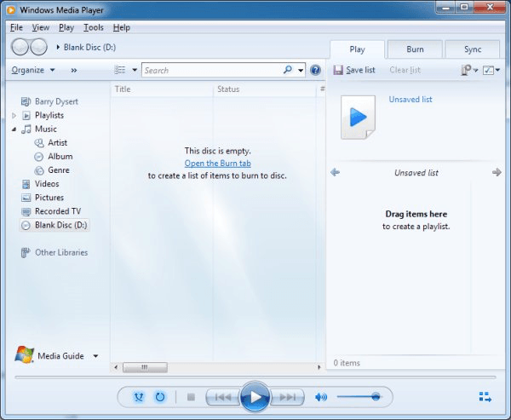Screen dimensions: 511x420
Task: Click the seek bar
Action: 255,377
